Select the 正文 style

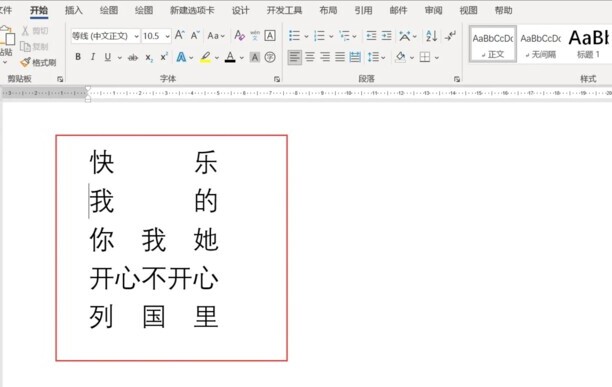point(493,44)
